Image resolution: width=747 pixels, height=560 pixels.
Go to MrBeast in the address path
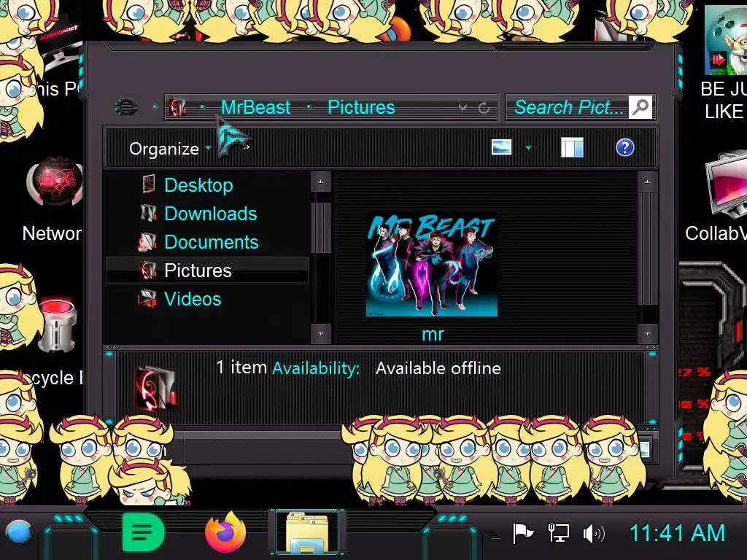256,107
